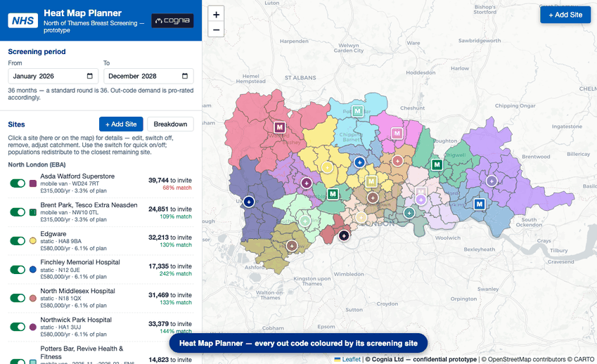Open the Breakdown view
Image resolution: width=597 pixels, height=364 pixels.
[170, 124]
